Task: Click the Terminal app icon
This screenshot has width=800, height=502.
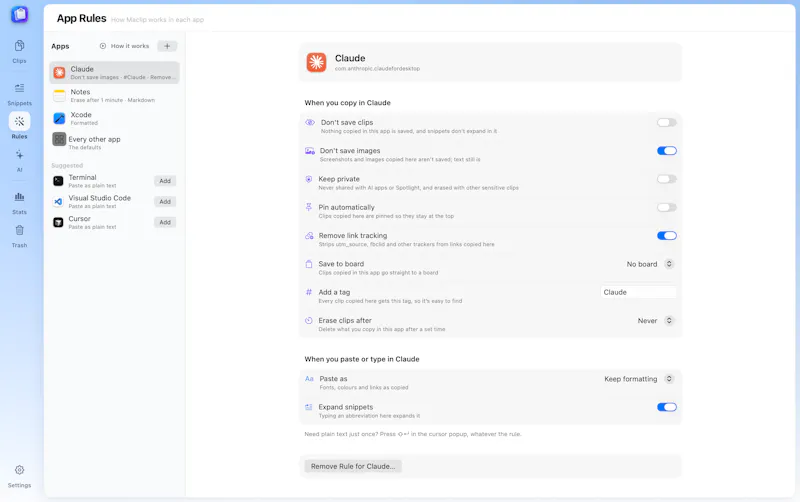Action: point(58,181)
